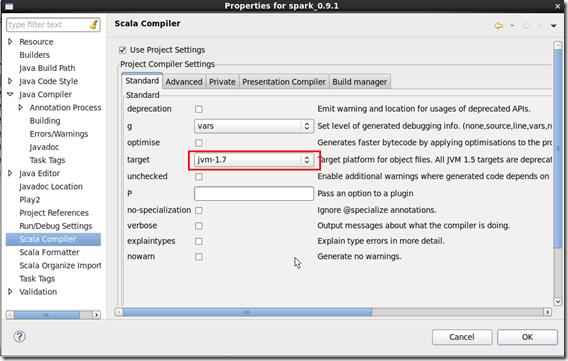Click settings scrollbar right arrow

[547, 312]
